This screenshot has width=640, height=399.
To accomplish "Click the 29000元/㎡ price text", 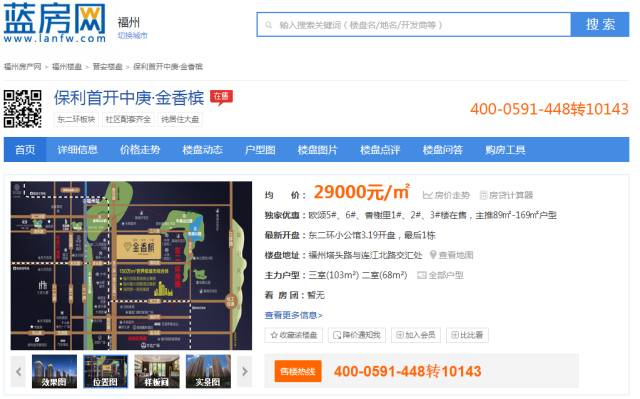I will click(361, 192).
